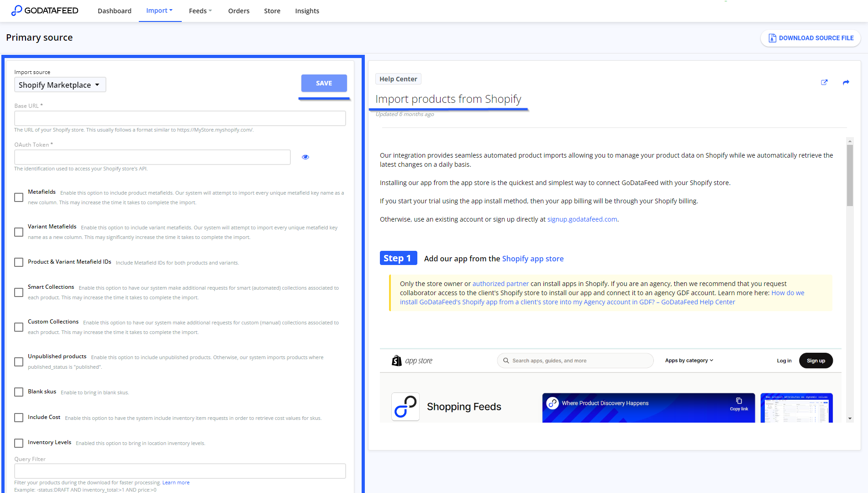
Task: Check the Unpublished products option
Action: (19, 362)
